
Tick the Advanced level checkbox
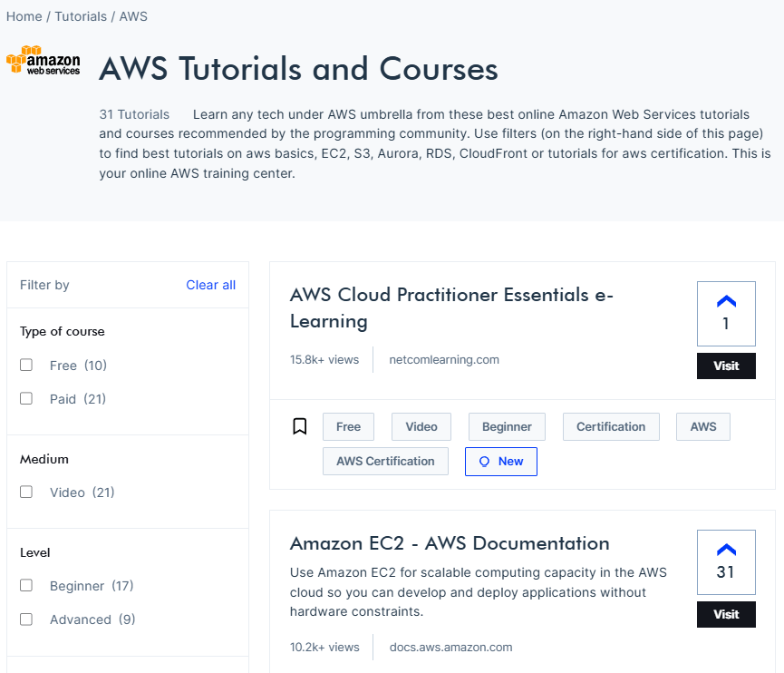pyautogui.click(x=26, y=619)
